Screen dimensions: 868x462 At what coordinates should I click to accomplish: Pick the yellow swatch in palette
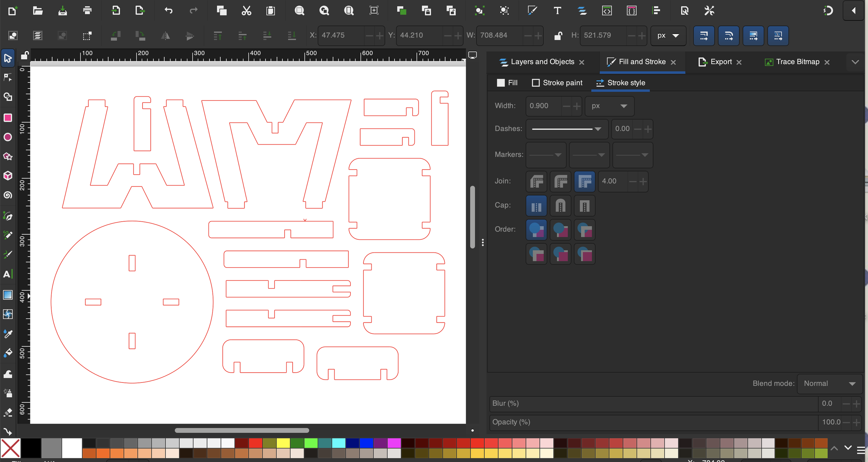coord(284,443)
